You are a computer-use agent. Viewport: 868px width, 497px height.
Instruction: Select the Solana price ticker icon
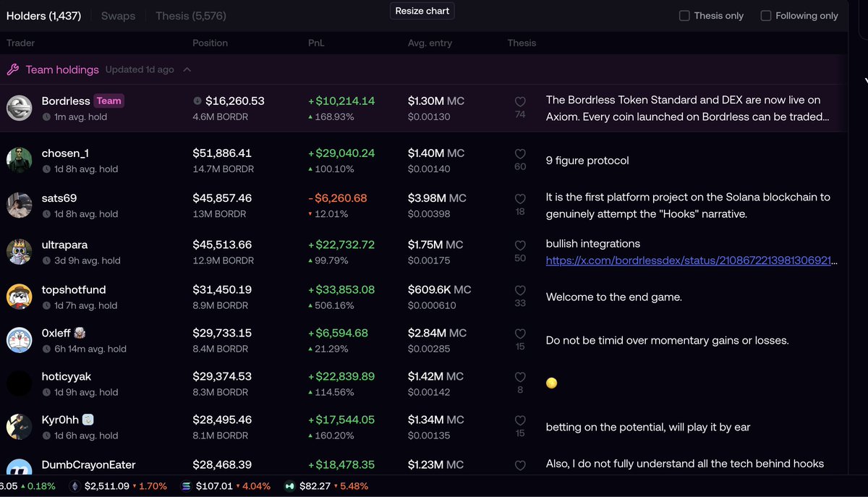click(x=186, y=486)
